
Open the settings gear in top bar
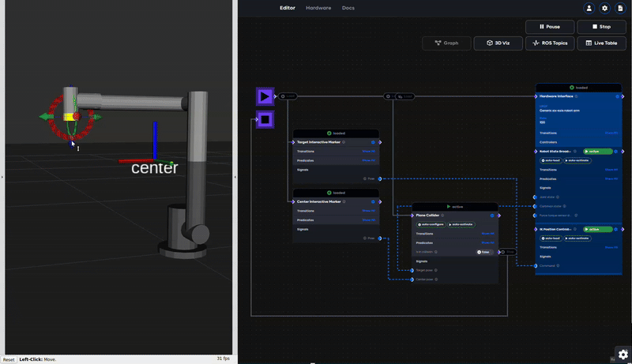tap(604, 8)
